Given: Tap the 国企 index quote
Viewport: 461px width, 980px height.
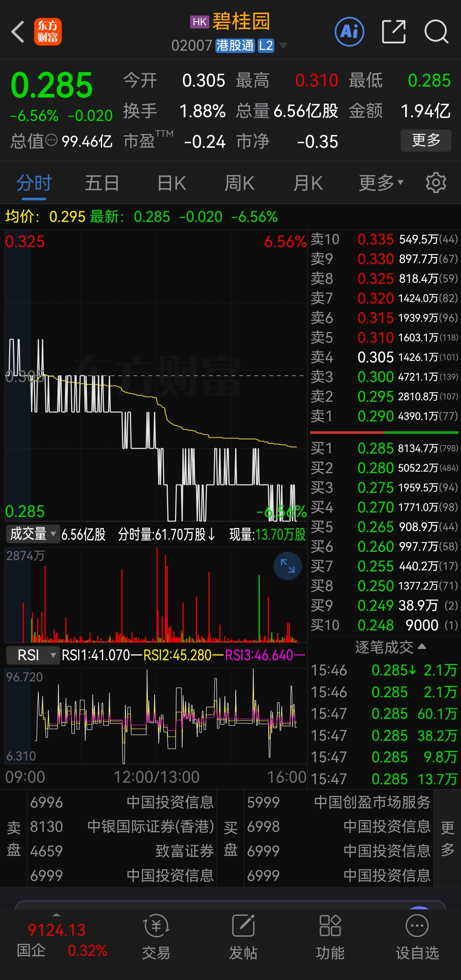Looking at the screenshot, I should [62, 940].
